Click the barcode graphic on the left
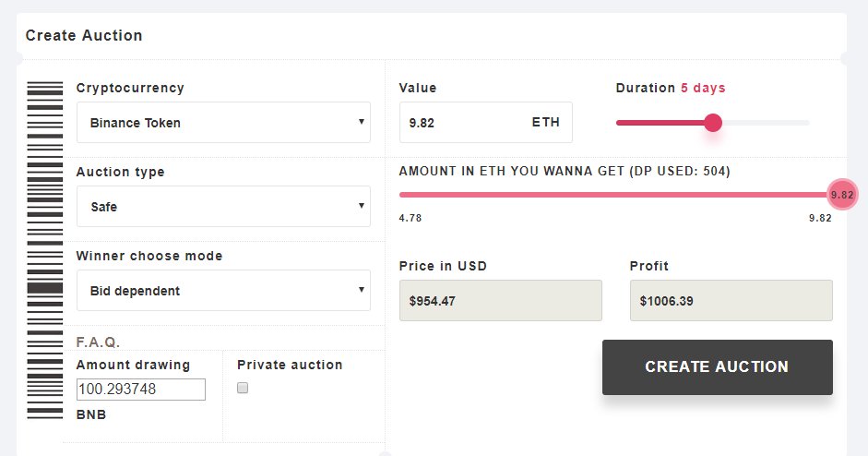Viewport: 868px width, 456px height. (x=45, y=250)
